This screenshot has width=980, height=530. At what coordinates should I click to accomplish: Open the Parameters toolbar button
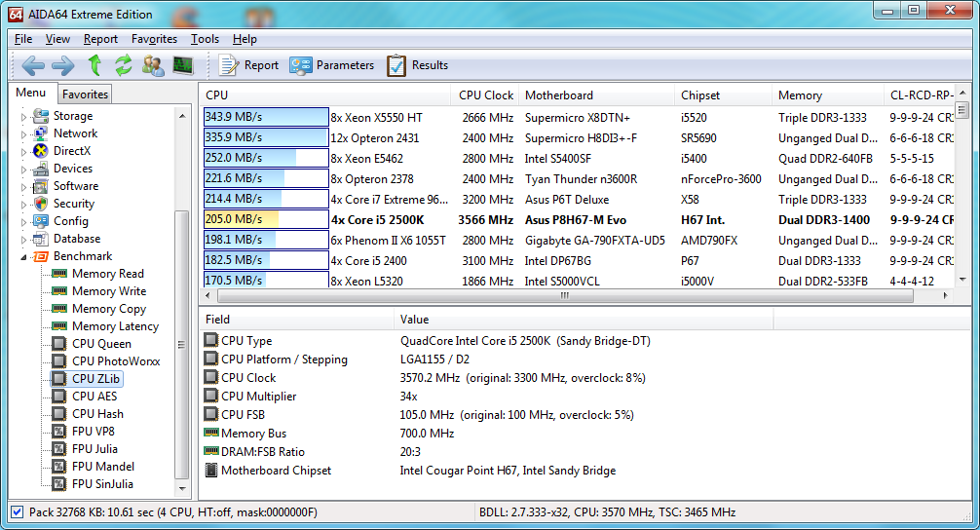(x=332, y=65)
